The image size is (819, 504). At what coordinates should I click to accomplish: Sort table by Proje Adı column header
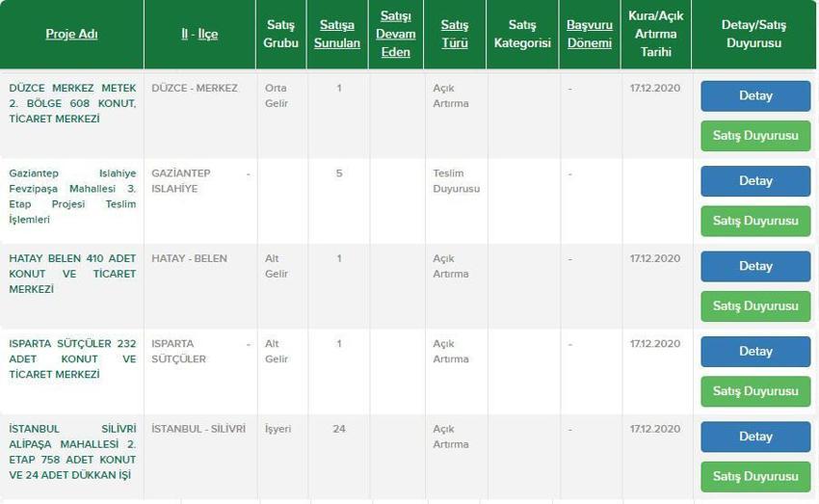[71, 34]
